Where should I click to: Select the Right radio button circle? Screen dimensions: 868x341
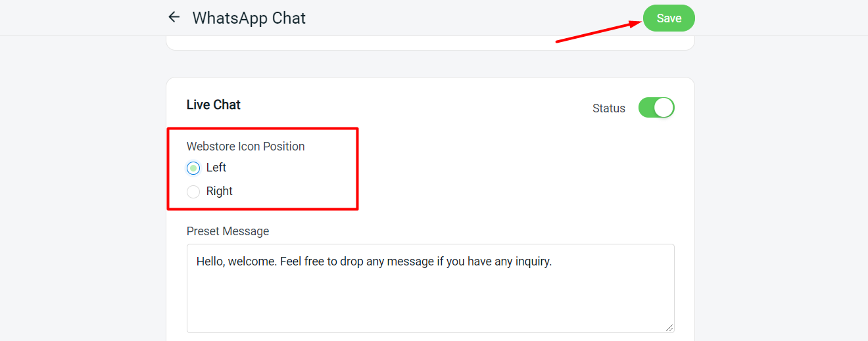[x=193, y=192]
